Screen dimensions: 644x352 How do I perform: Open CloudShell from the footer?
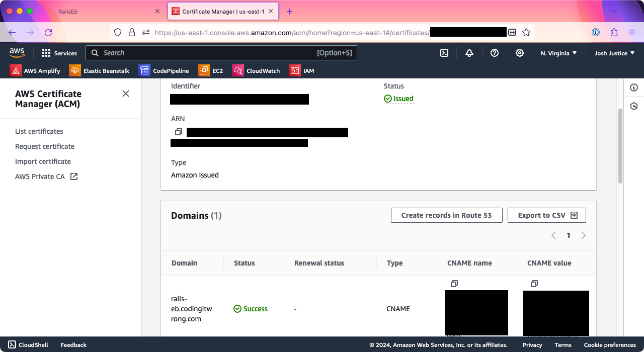click(28, 345)
